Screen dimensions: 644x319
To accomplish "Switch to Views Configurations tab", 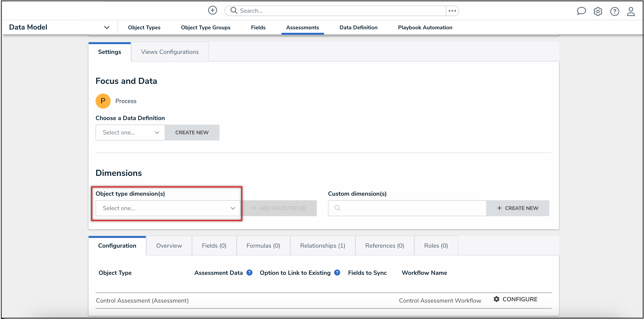I will point(170,52).
